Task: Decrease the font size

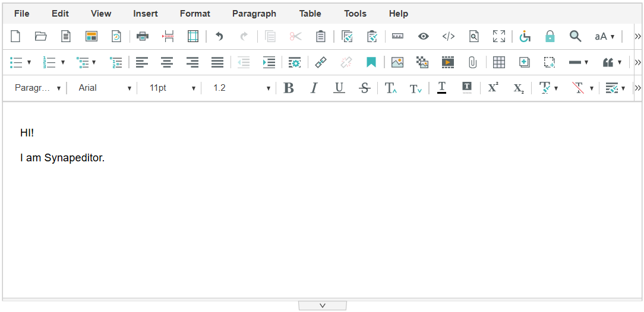Action: 416,88
